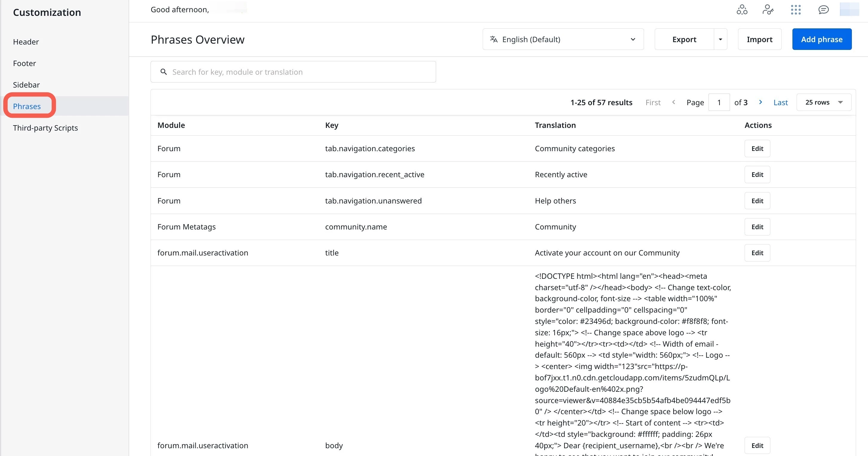Expand the Export options arrow

pos(720,39)
